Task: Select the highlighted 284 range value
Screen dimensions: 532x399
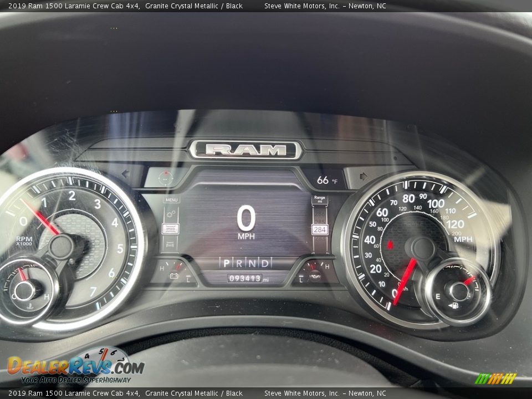Action: pos(320,230)
